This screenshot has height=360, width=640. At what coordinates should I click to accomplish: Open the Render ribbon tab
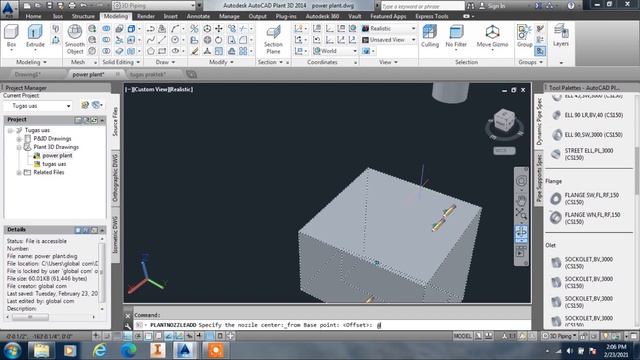[x=146, y=16]
